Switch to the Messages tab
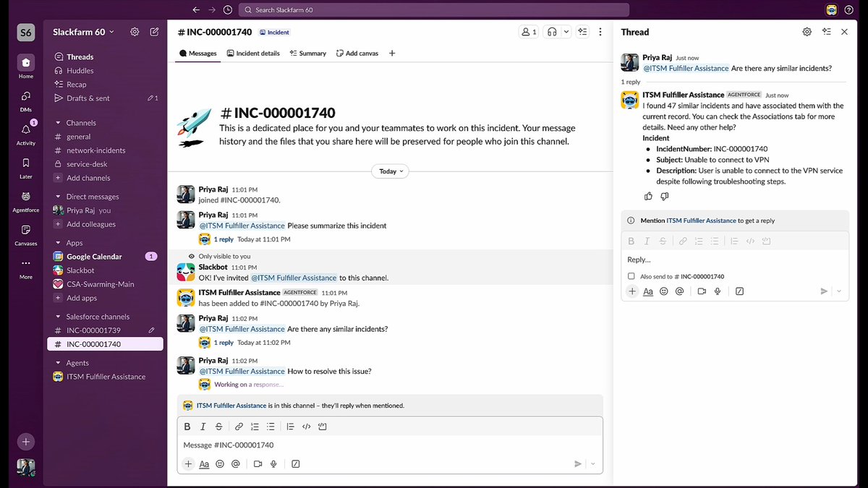 coord(197,53)
